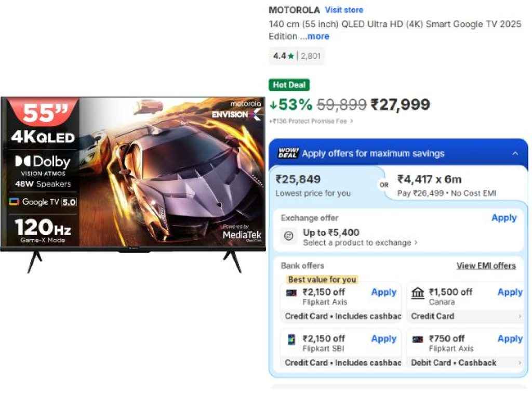Apply the Exchange offer
532x393 pixels.
point(503,218)
